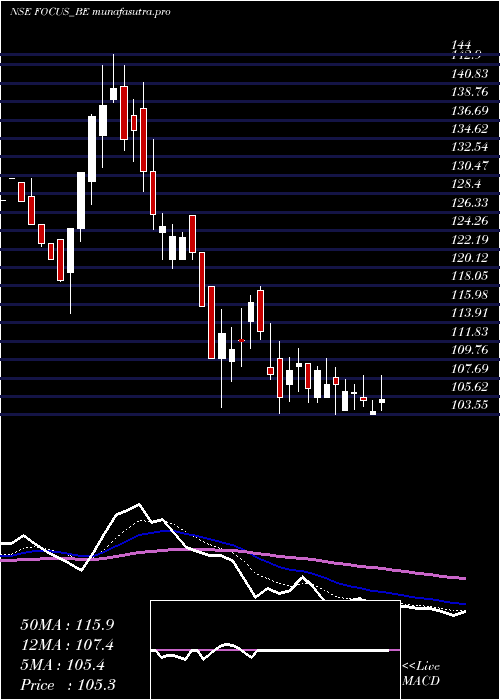The height and width of the screenshot is (700, 500).
Task: Pick the 136.69 price axis value
Action: (470, 110)
